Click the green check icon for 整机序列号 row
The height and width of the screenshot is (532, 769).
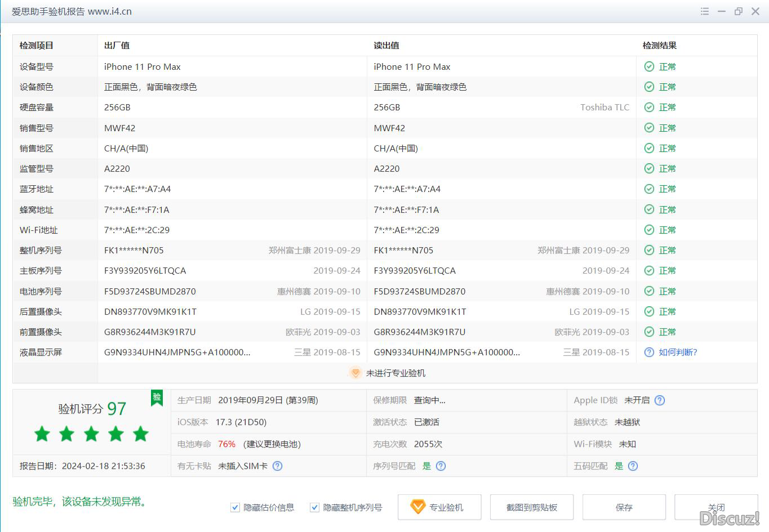pos(649,250)
